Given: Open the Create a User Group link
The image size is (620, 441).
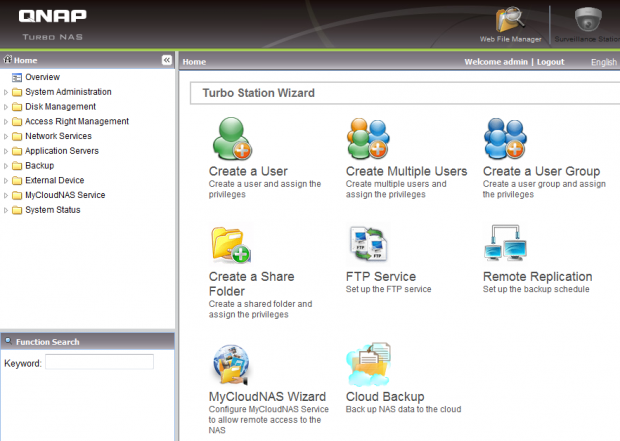Looking at the screenshot, I should coord(541,171).
